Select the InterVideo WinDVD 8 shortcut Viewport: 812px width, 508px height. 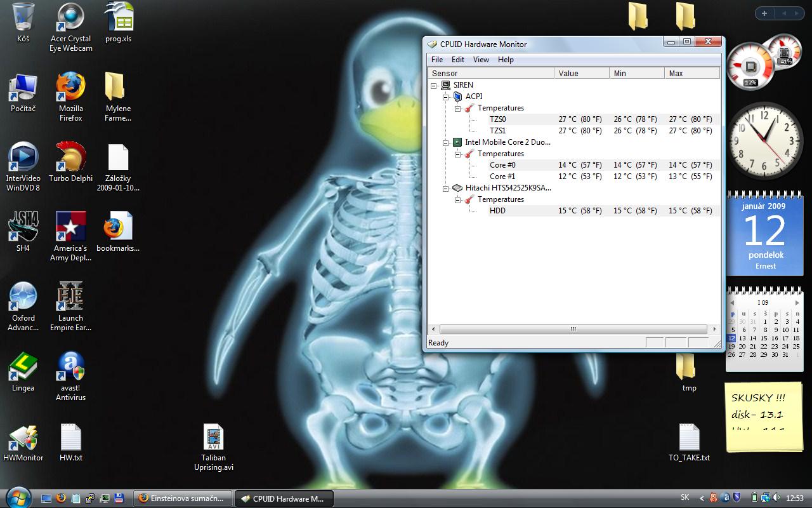click(x=23, y=167)
